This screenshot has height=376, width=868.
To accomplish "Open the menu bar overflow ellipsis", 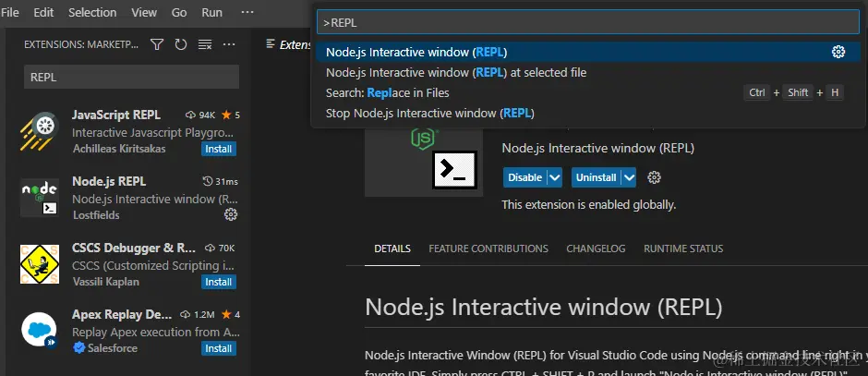I will (x=247, y=12).
